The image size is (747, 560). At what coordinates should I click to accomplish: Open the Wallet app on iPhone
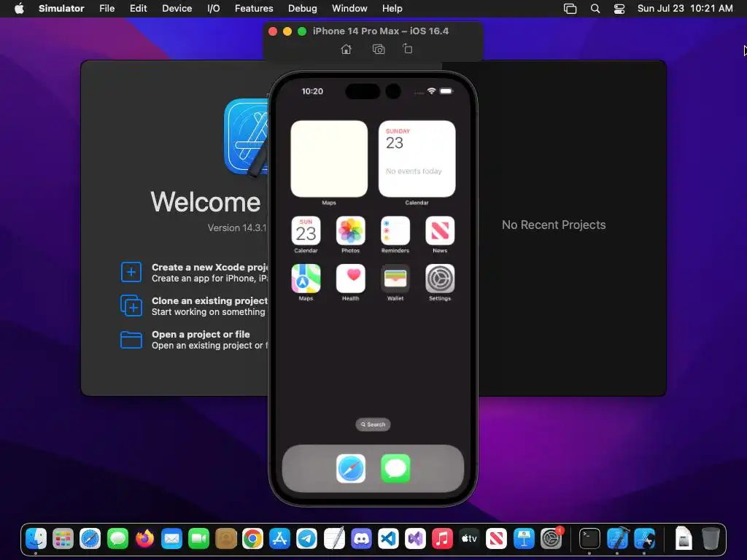point(395,279)
